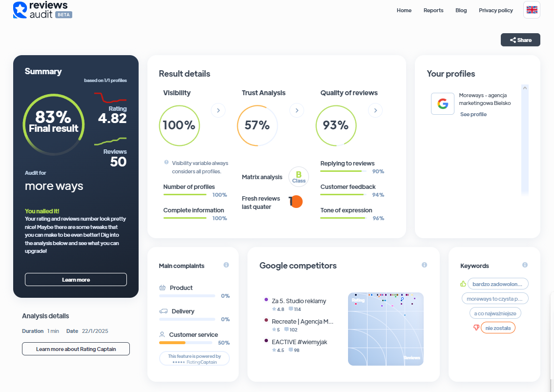The image size is (554, 392).
Task: Click the Matrix analysis label
Action: click(262, 177)
